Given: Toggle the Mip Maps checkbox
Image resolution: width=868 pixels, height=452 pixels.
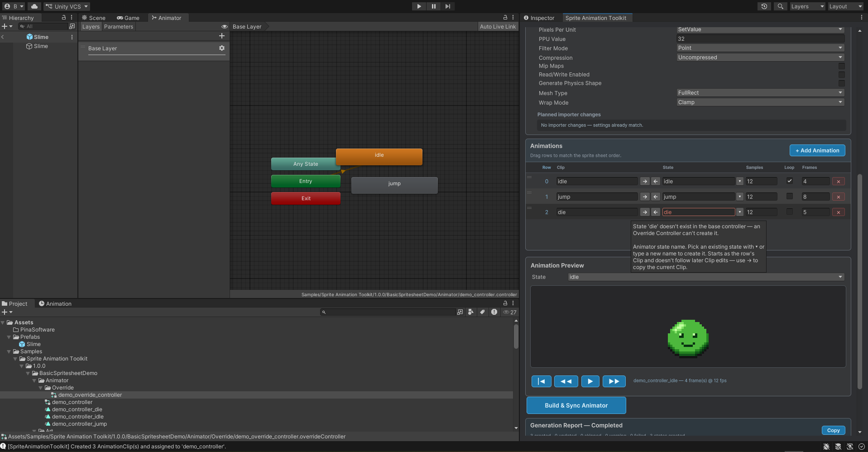Looking at the screenshot, I should (841, 66).
